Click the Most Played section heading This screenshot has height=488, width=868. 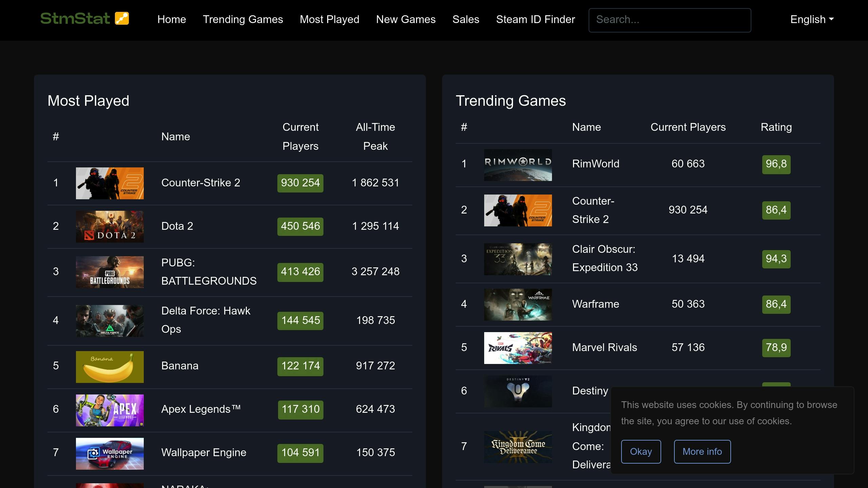click(x=88, y=101)
